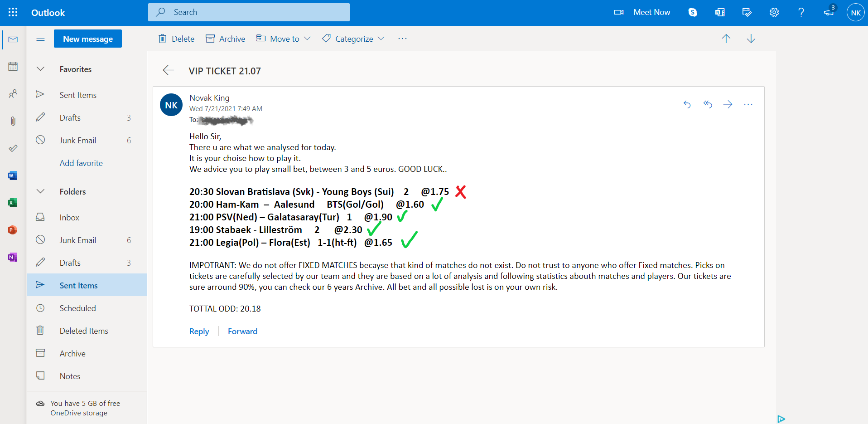Open Calendar from left rail

pyautogui.click(x=13, y=67)
